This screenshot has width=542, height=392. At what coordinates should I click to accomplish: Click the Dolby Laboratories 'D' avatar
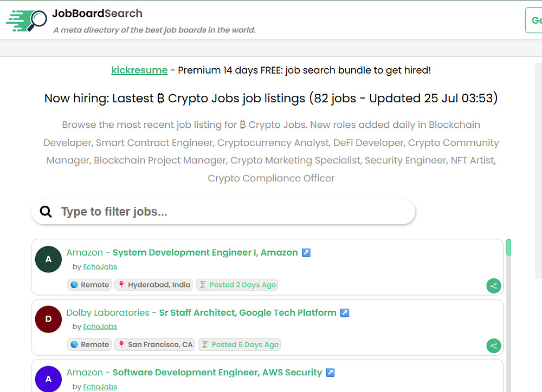click(48, 319)
